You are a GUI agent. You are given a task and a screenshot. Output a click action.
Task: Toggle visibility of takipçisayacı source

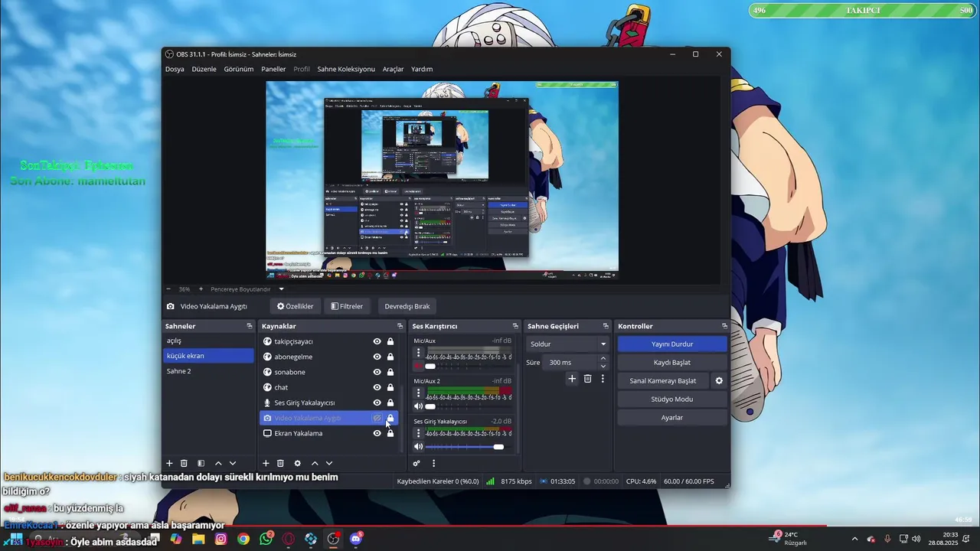[x=377, y=341]
